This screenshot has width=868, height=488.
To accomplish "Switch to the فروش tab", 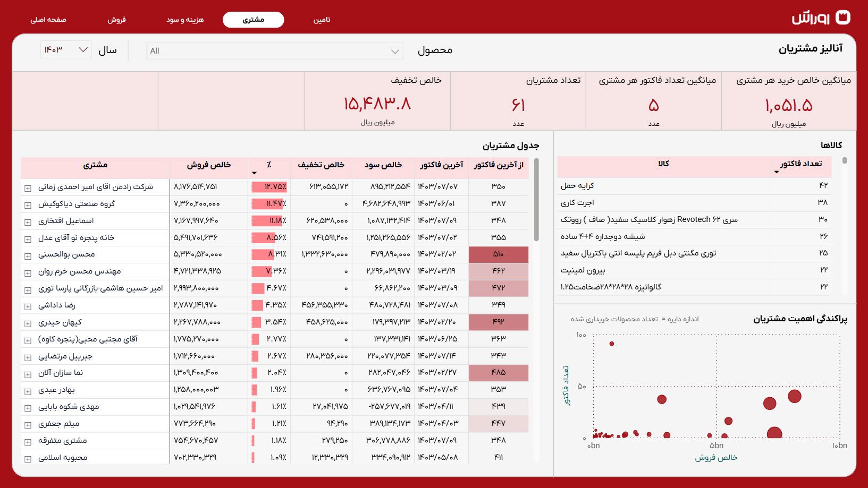I will 116,20.
